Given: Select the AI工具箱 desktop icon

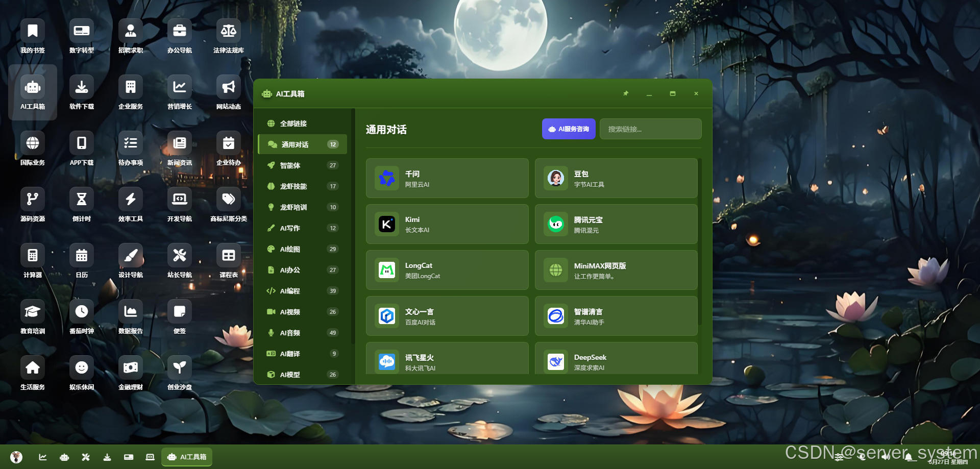Looking at the screenshot, I should 33,92.
